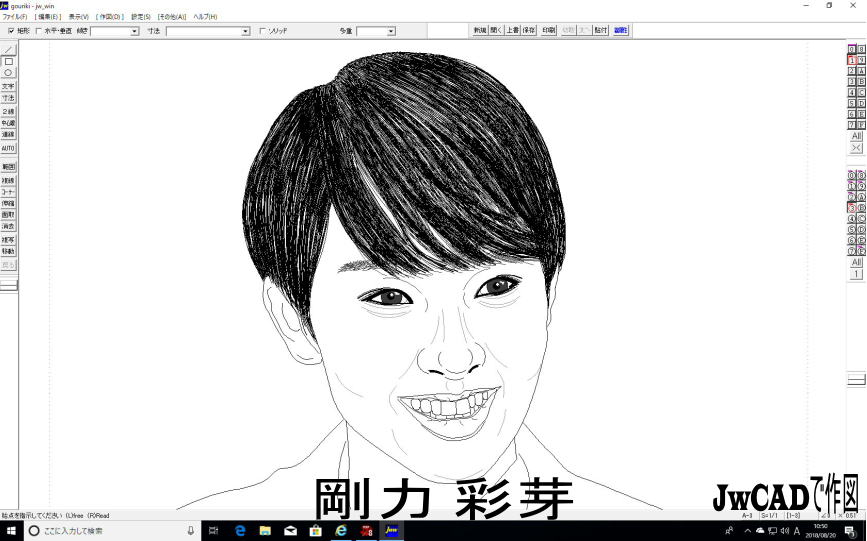The height and width of the screenshot is (541, 867).
Task: Toggle circled layer group 7 button
Action: [852, 251]
